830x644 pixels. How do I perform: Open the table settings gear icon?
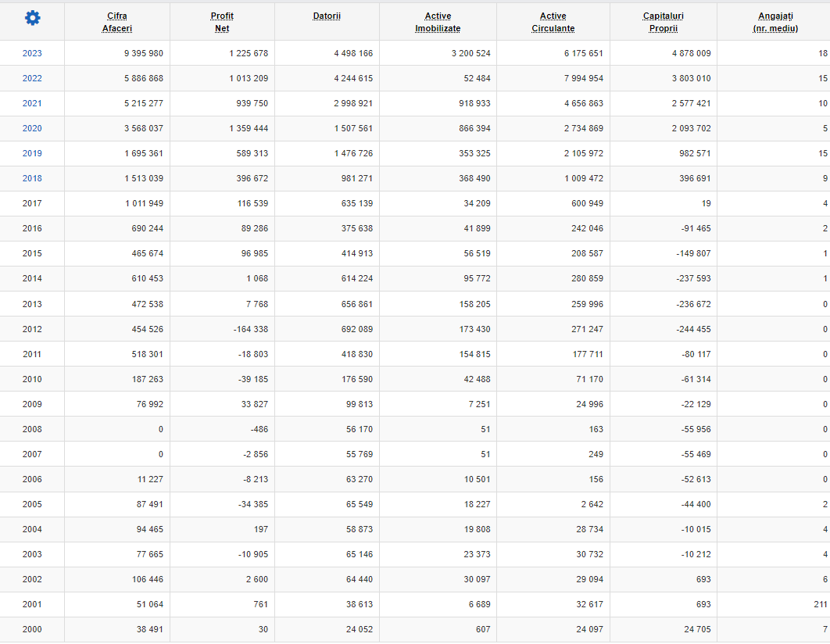[32, 18]
